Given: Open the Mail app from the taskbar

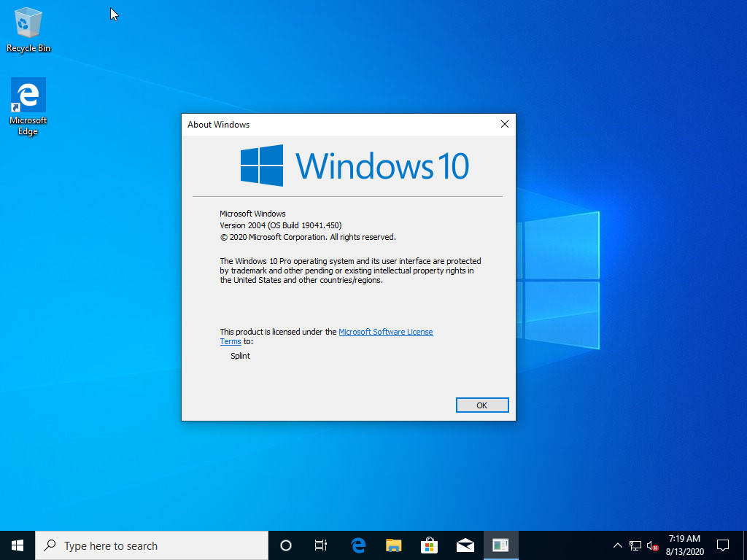Looking at the screenshot, I should coord(465,545).
